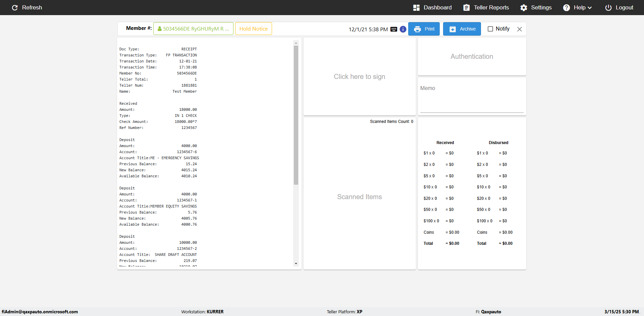Click the Refresh circular arrow icon
Image resolution: width=644 pixels, height=316 pixels.
coord(15,8)
